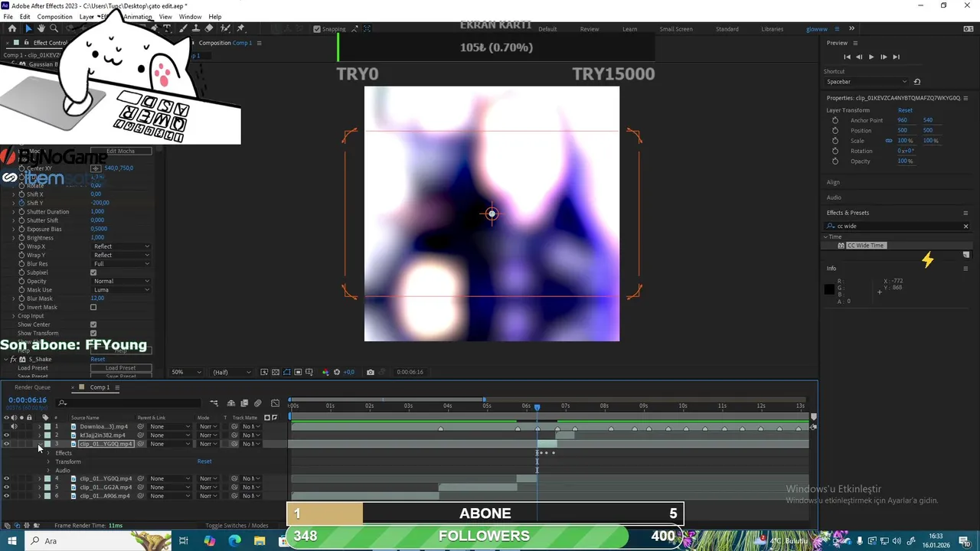Open Microsoft Edge from taskbar

pos(234,540)
